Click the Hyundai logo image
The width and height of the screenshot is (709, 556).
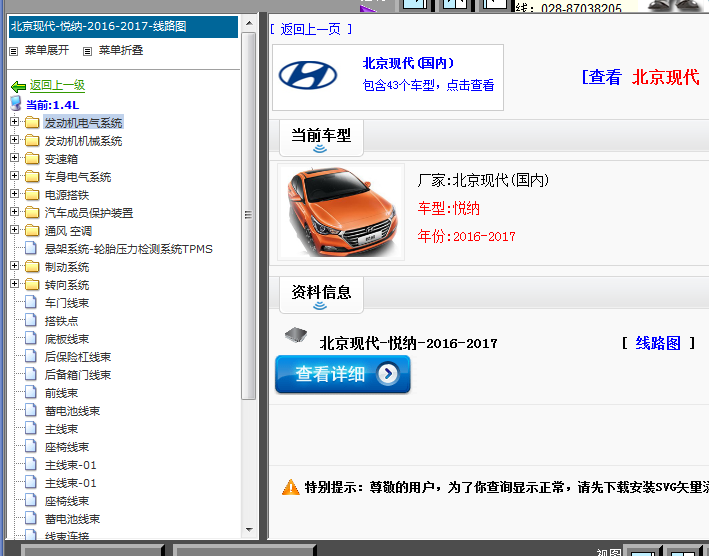(308, 75)
